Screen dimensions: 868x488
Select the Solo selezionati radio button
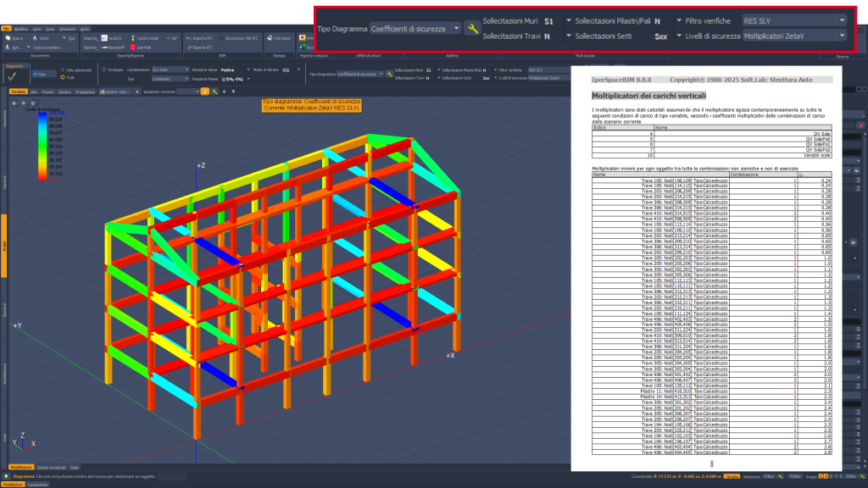pos(63,70)
